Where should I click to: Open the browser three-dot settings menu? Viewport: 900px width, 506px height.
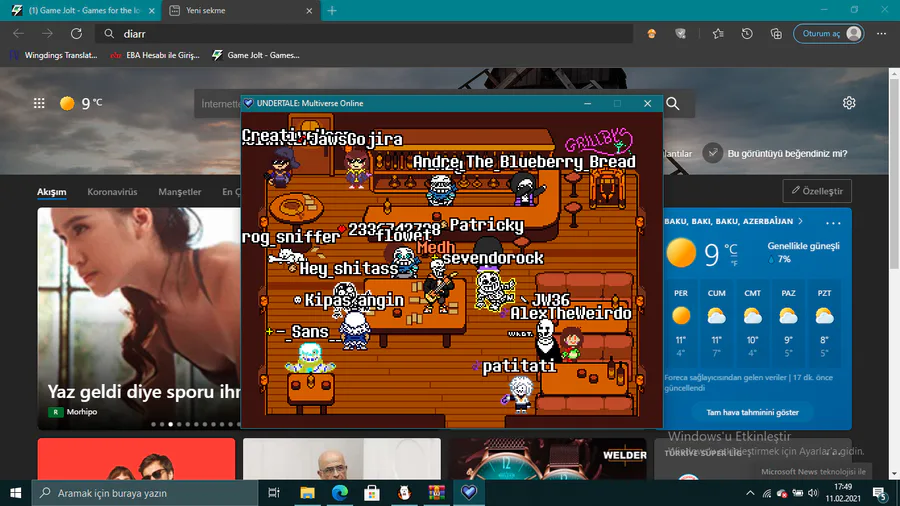point(882,34)
